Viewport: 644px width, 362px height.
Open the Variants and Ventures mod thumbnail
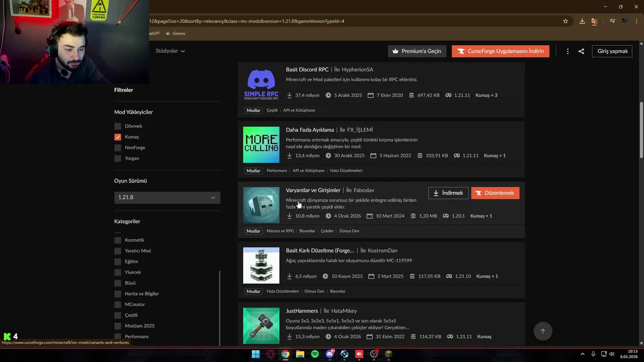click(261, 205)
